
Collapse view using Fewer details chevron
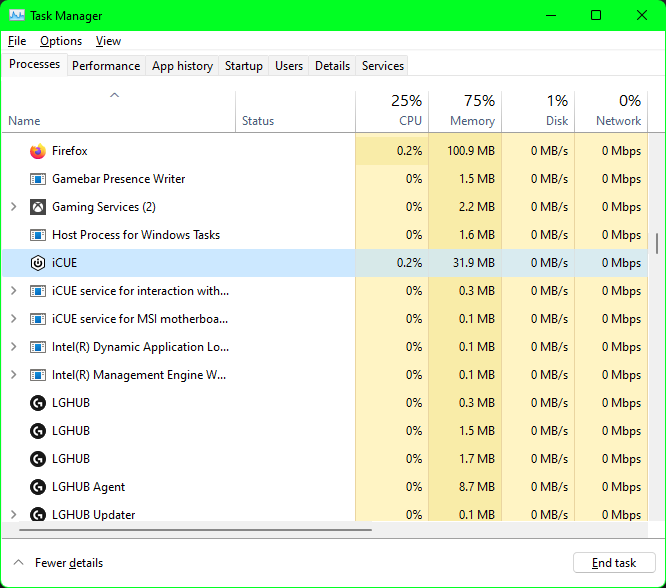click(18, 563)
